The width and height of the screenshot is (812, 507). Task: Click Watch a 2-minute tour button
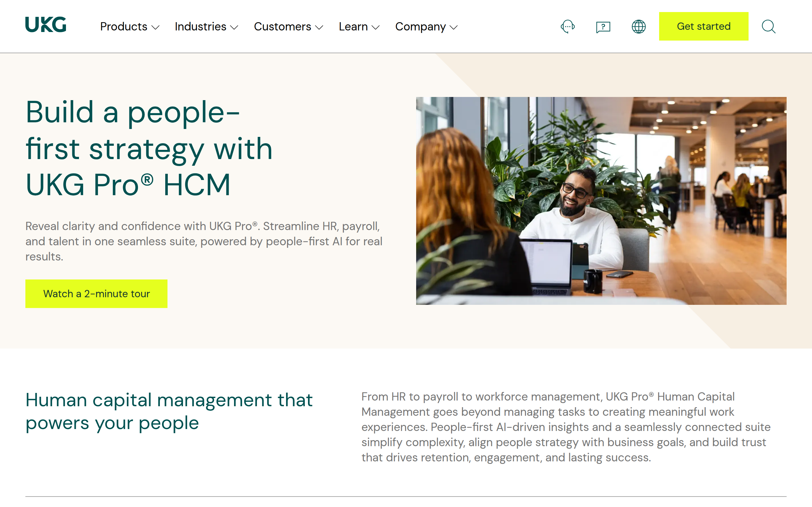(x=96, y=294)
